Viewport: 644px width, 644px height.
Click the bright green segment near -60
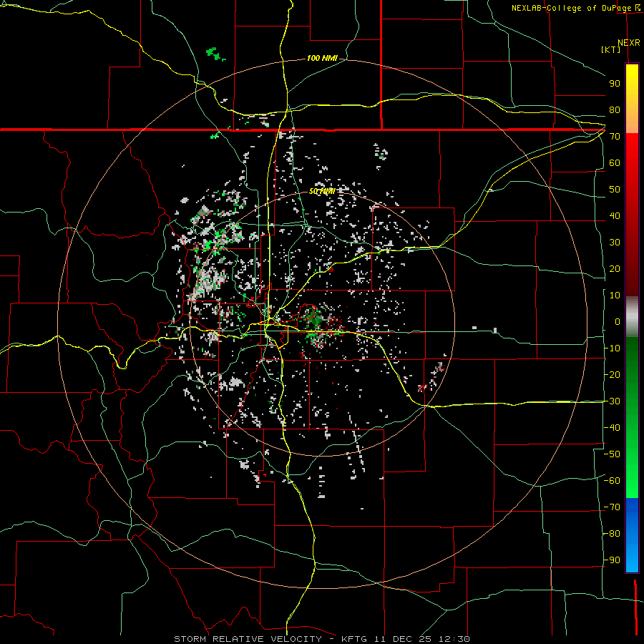tap(632, 479)
